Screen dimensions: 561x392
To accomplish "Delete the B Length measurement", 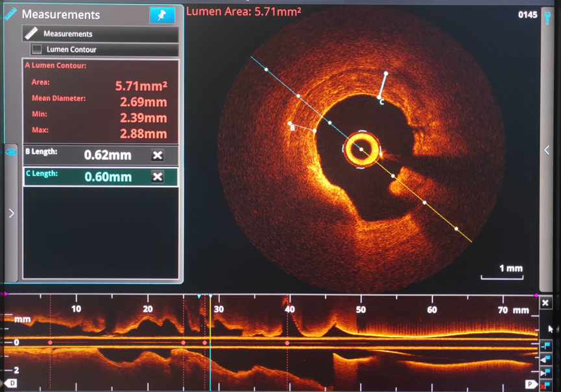I will [x=158, y=155].
